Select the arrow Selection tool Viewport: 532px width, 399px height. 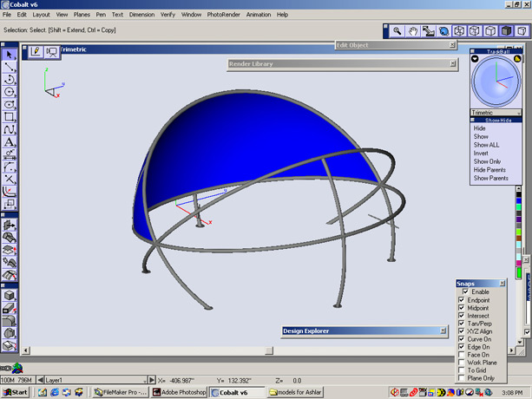pos(10,55)
